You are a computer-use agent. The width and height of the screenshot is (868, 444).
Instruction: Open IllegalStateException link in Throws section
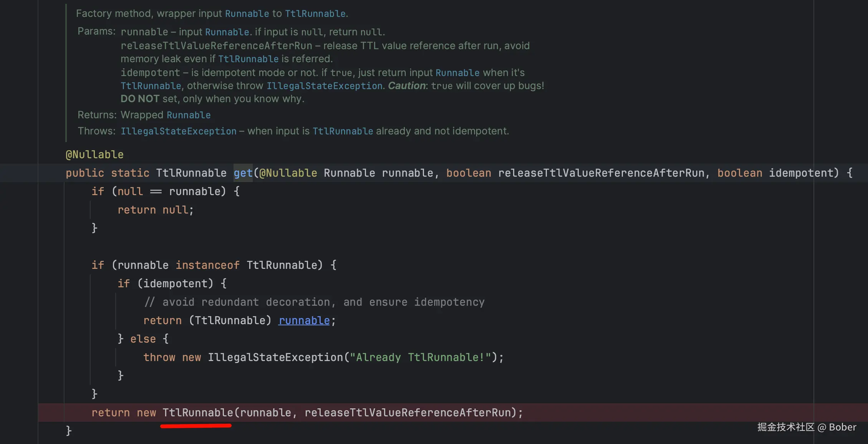coord(178,131)
